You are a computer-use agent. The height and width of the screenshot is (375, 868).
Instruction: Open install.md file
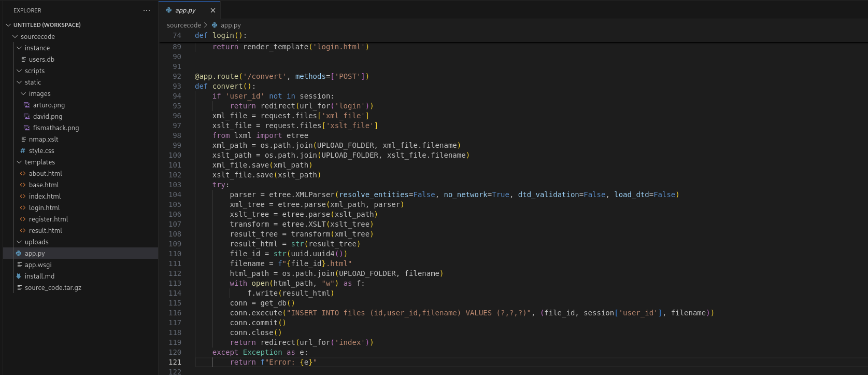click(39, 276)
